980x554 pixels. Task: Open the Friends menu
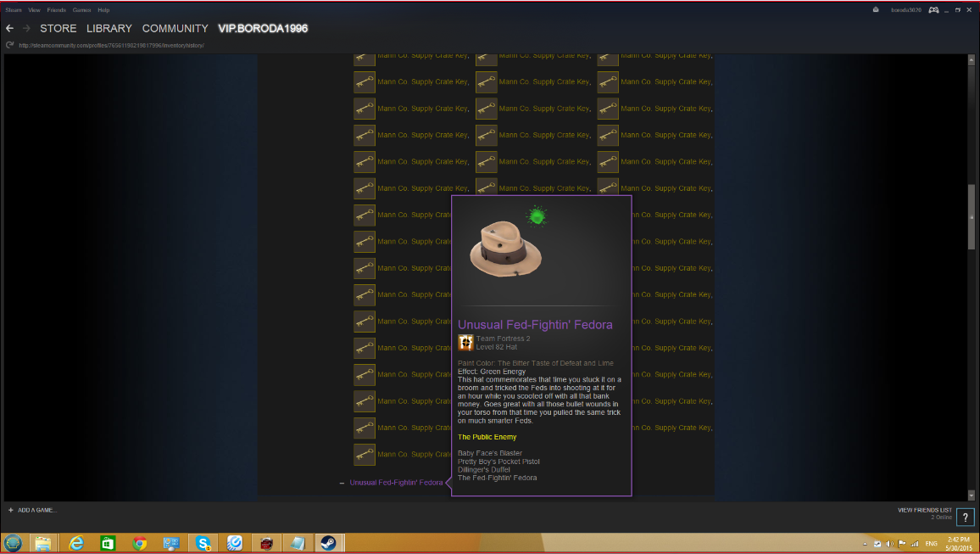[x=56, y=10]
